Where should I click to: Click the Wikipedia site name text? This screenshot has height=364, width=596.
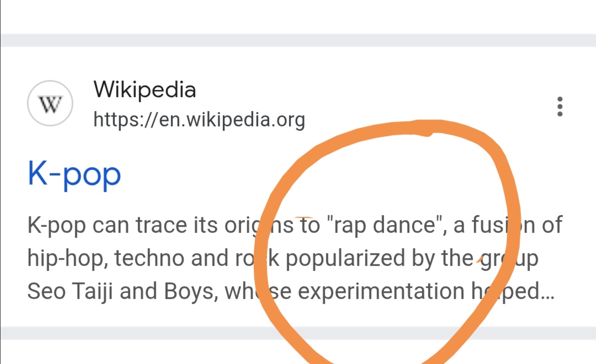click(145, 89)
